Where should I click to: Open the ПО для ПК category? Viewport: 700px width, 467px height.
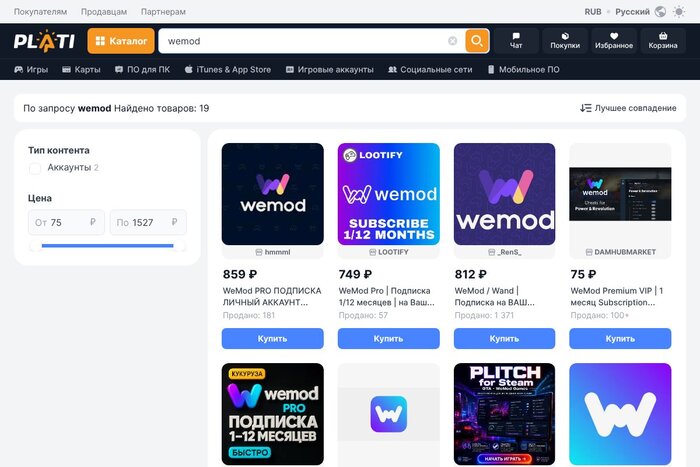click(x=142, y=70)
